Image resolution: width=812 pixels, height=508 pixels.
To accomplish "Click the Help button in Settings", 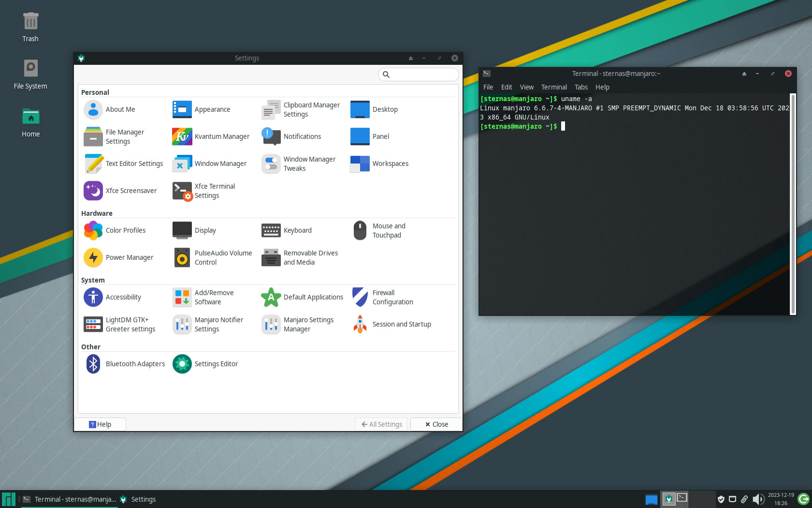I will (x=101, y=424).
